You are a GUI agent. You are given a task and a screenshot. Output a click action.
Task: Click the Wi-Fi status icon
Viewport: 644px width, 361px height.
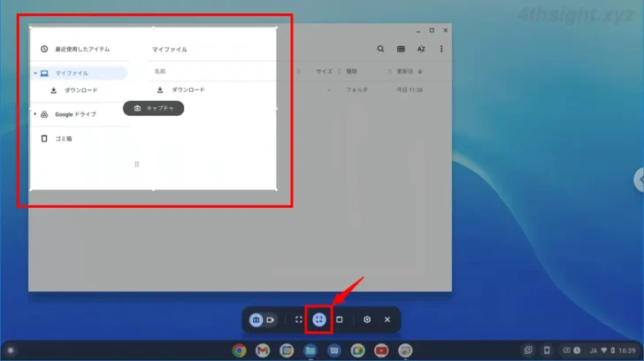click(603, 350)
